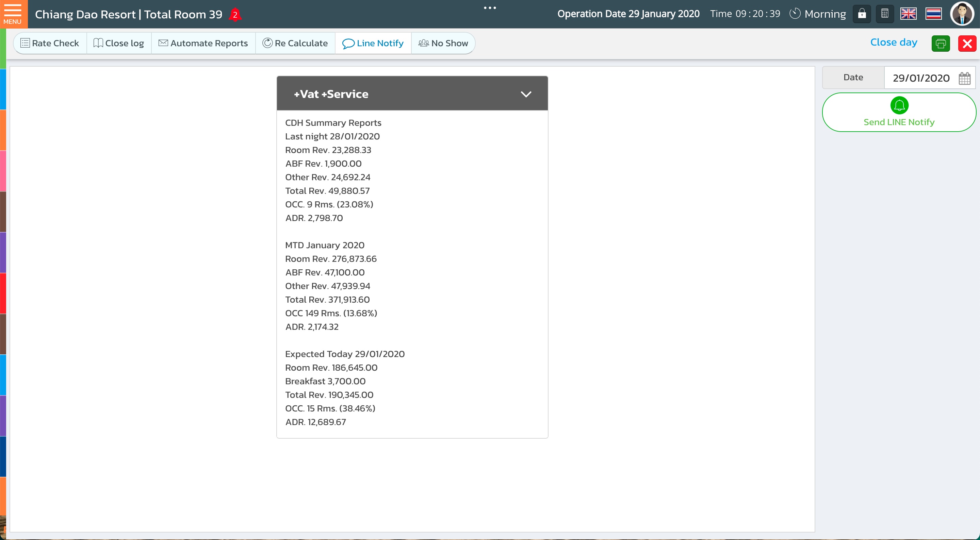The height and width of the screenshot is (540, 980).
Task: Click the green print button
Action: pyautogui.click(x=941, y=43)
